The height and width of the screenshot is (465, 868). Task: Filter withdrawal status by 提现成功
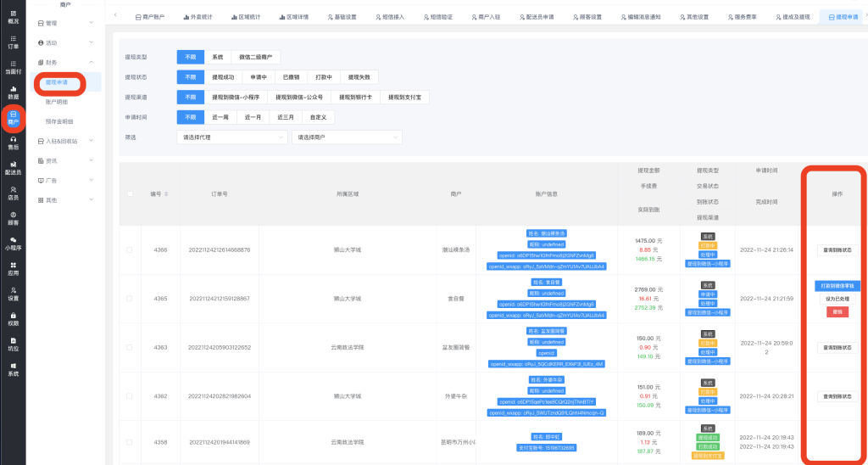click(x=224, y=77)
